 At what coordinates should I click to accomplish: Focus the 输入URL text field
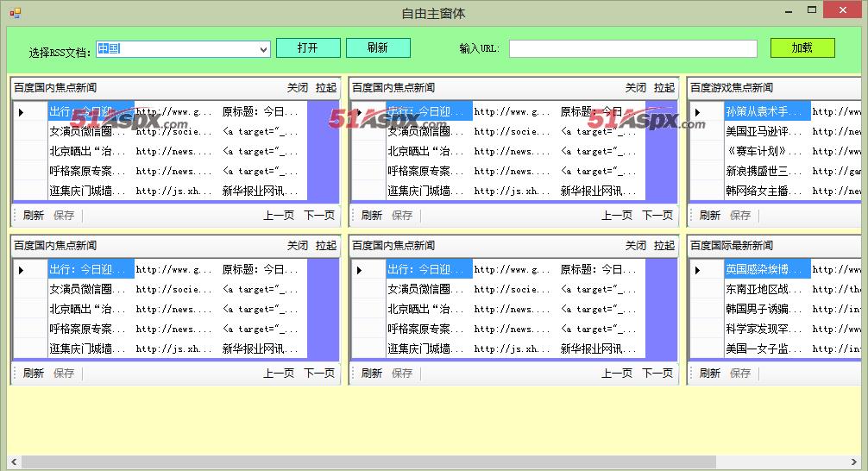point(632,48)
